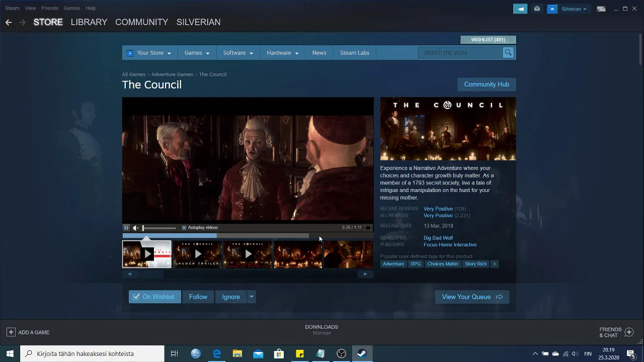Screen dimensions: 644x362
Task: Pause the trailer video
Action: (x=126, y=228)
